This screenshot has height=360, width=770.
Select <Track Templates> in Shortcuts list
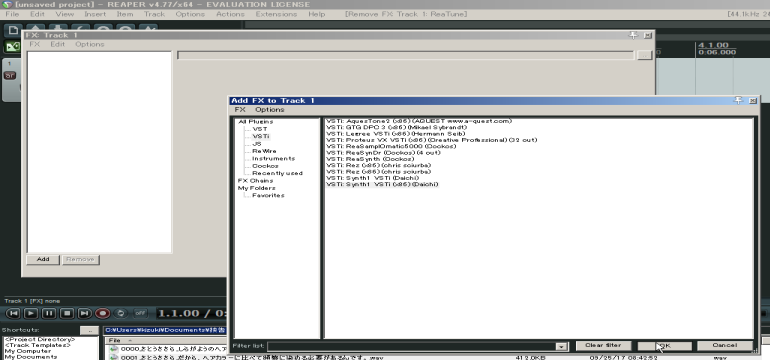(x=37, y=345)
